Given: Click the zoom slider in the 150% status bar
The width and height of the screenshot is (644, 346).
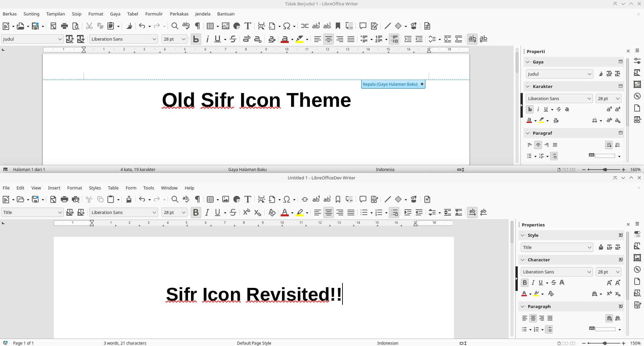Looking at the screenshot, I should [x=605, y=343].
